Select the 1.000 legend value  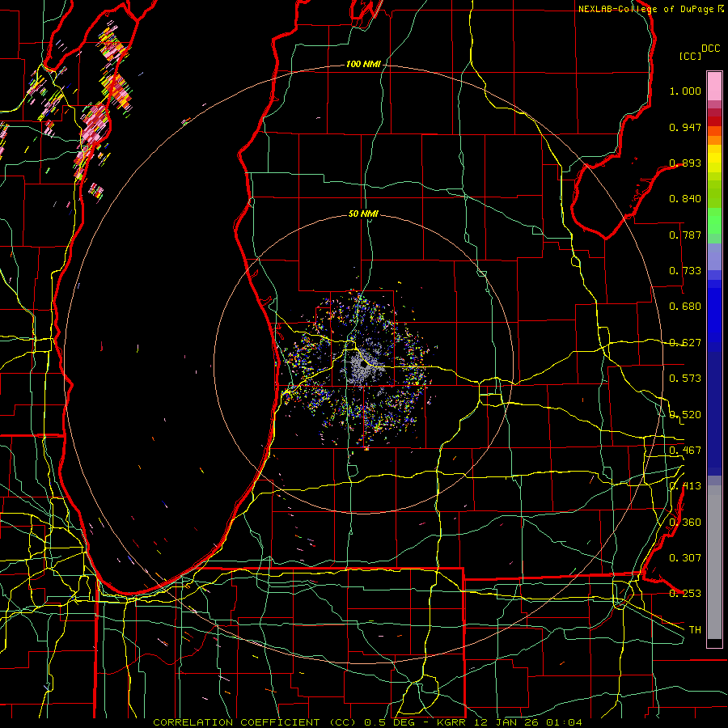685,91
